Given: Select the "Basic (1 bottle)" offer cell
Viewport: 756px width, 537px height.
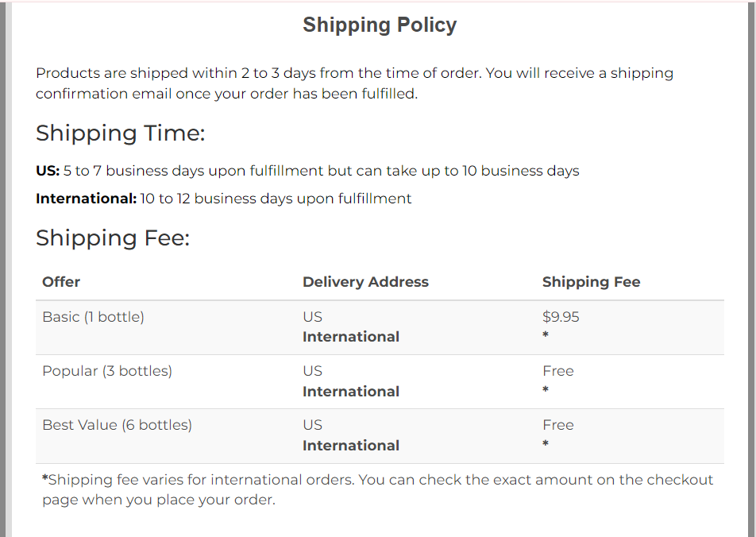Looking at the screenshot, I should coord(93,317).
